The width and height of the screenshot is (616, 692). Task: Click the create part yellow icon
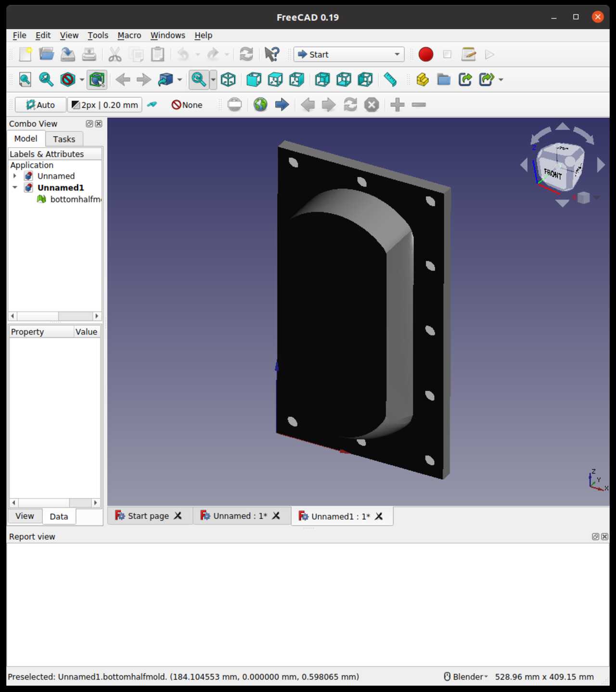(x=423, y=79)
